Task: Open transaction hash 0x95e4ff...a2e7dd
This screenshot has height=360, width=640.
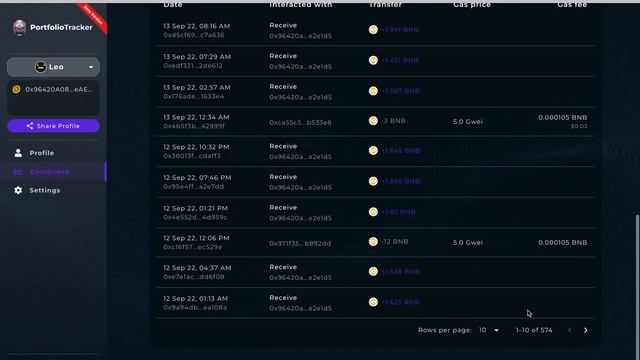Action: click(x=193, y=187)
